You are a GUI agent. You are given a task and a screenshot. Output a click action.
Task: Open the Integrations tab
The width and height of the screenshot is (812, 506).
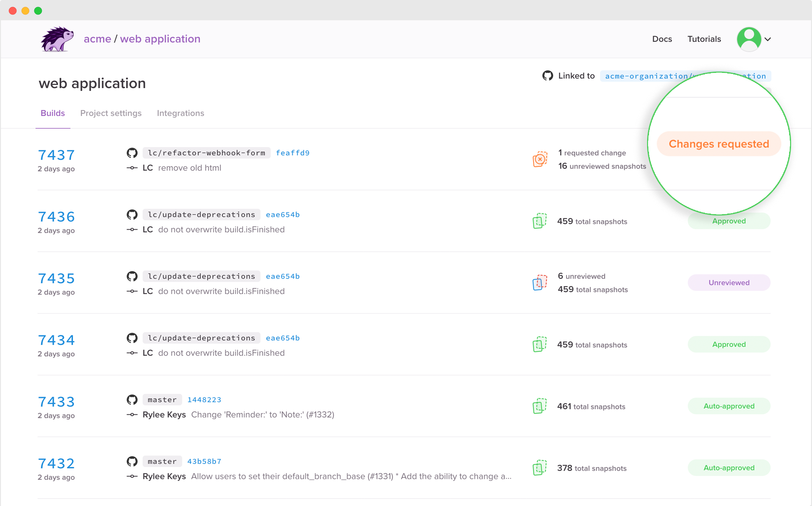[180, 113]
